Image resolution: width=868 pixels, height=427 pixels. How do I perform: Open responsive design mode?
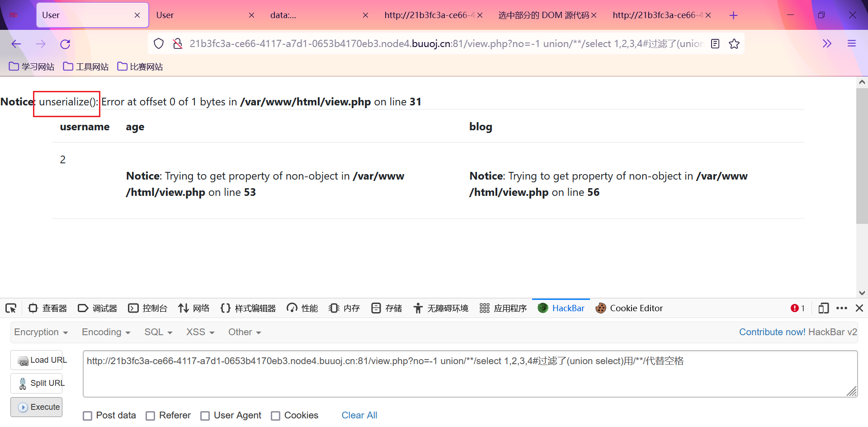click(823, 308)
